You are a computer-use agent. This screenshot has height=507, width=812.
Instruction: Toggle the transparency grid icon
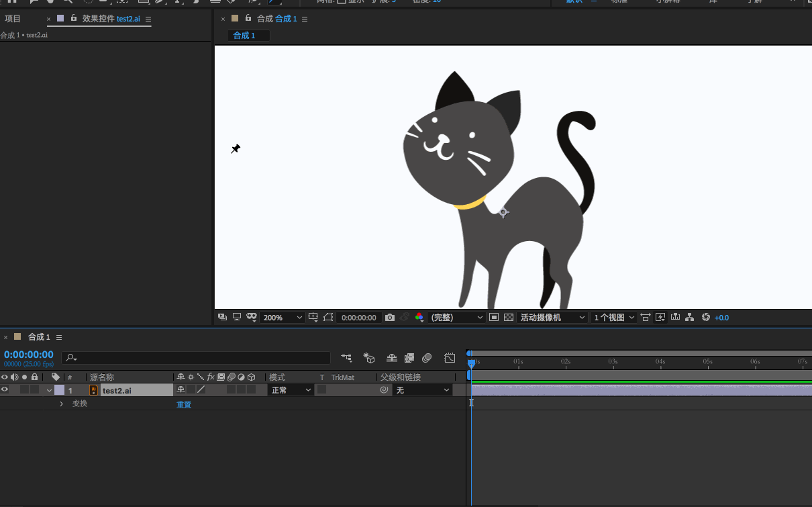click(509, 318)
